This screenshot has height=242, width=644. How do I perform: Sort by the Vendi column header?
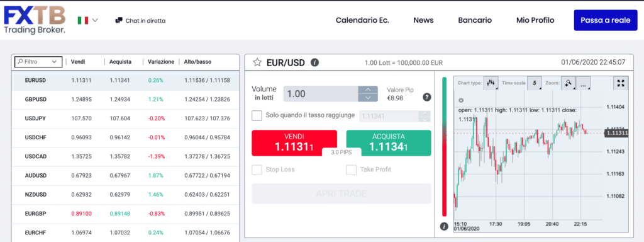point(78,62)
